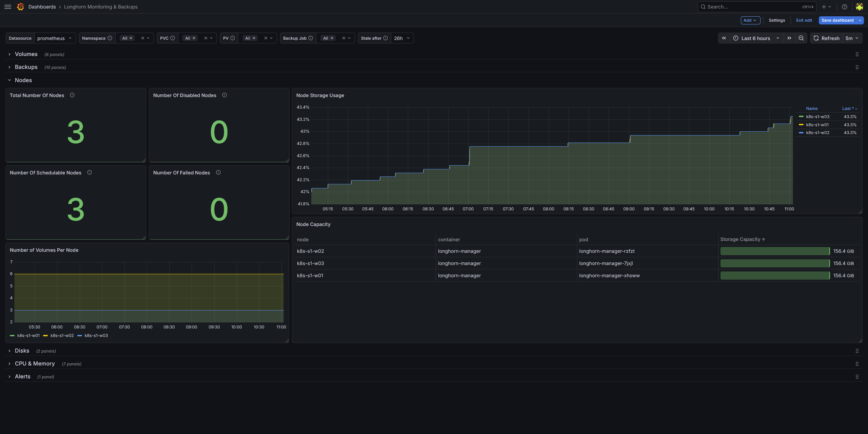This screenshot has height=434, width=868.
Task: Remove the All chip from Namespace filter
Action: pyautogui.click(x=131, y=38)
